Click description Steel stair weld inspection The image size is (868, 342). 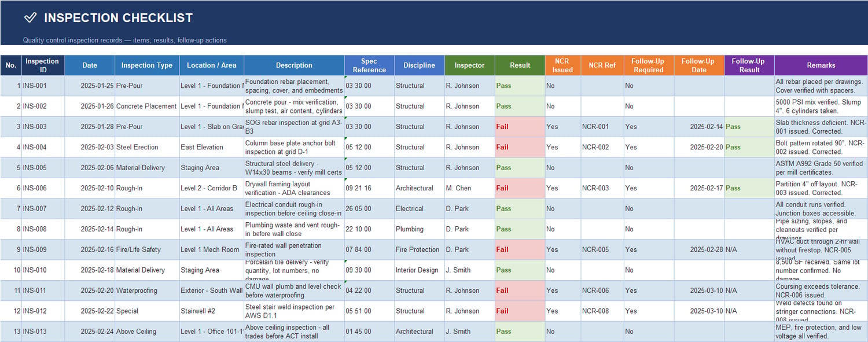294,311
